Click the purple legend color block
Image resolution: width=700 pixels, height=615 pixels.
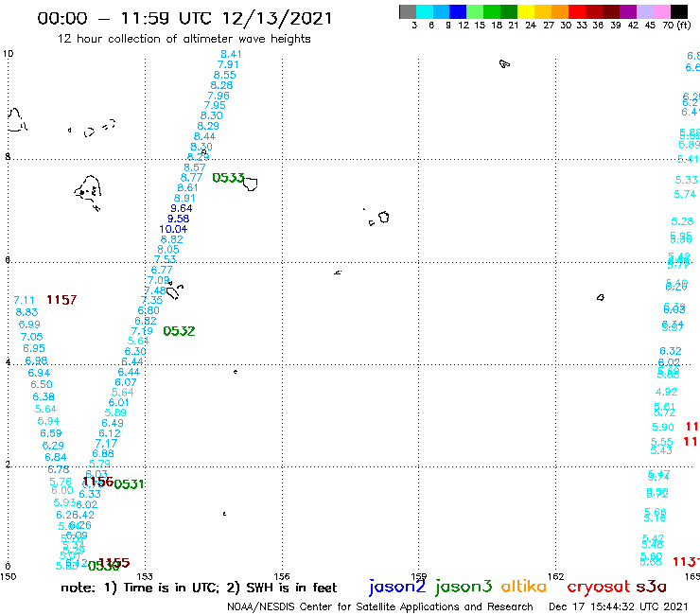[x=628, y=11]
